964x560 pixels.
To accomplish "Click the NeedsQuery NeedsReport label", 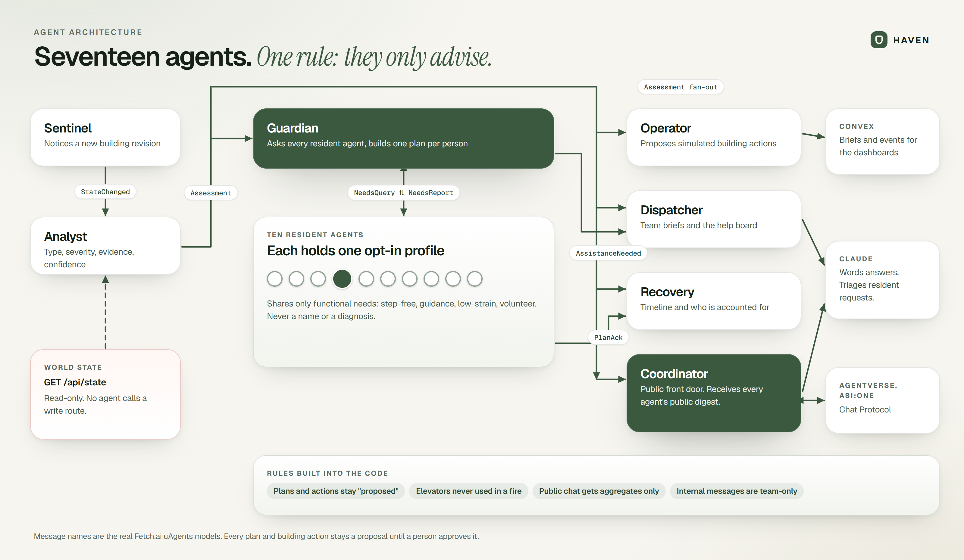I will (x=404, y=193).
